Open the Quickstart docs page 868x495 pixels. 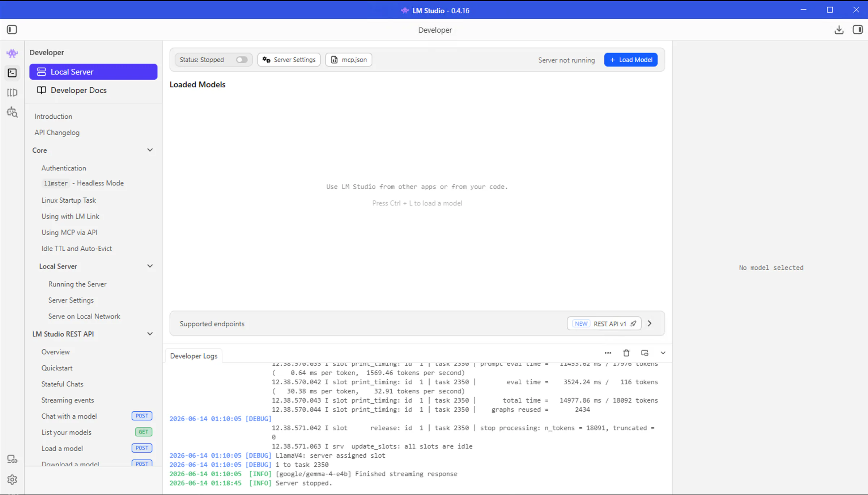(57, 368)
